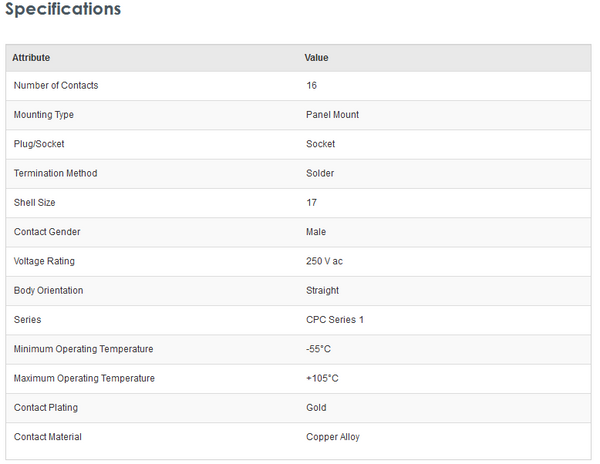The width and height of the screenshot is (600, 464).
Task: Click the -55°C temperature value
Action: coord(319,349)
